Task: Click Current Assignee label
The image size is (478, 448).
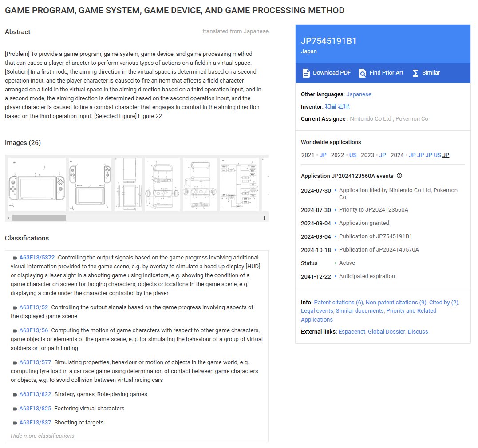Action: tap(323, 119)
